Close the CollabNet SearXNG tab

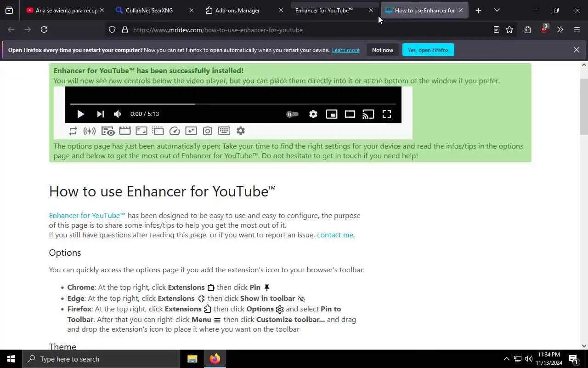coord(192,10)
